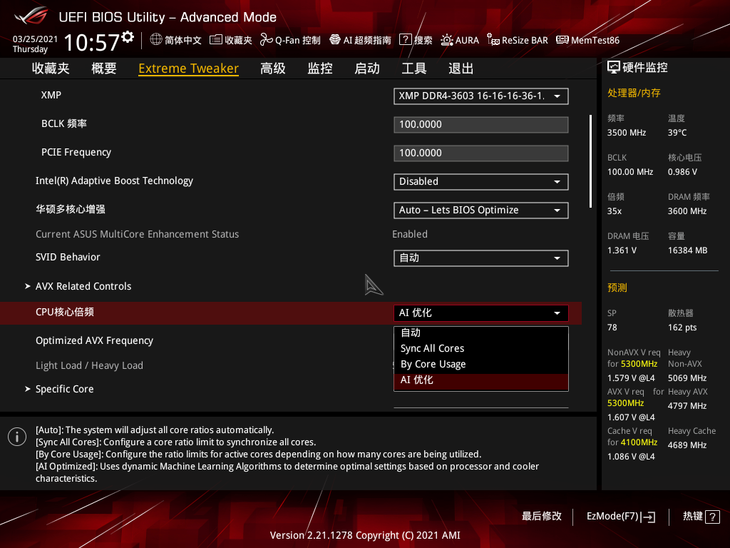Open the XMP profile dropdown
This screenshot has height=548, width=730.
pyautogui.click(x=481, y=96)
